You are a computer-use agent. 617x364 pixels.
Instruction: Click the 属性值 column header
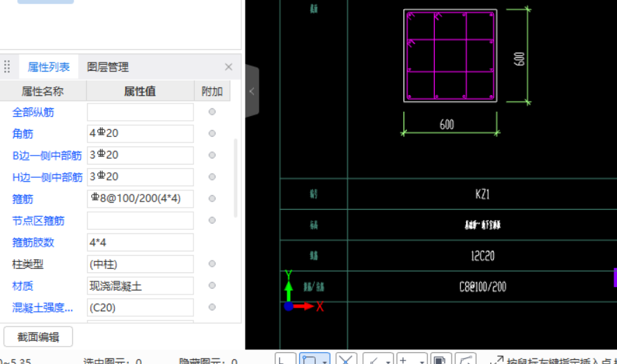pyautogui.click(x=140, y=91)
